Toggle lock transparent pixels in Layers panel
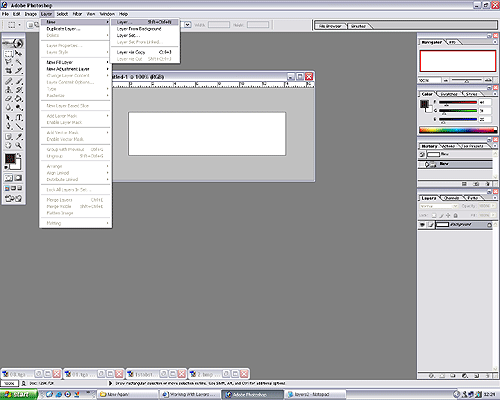 pos(434,215)
